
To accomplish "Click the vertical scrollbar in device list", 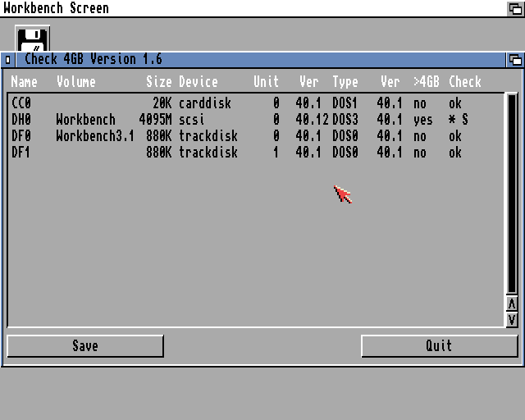I will pyautogui.click(x=512, y=197).
